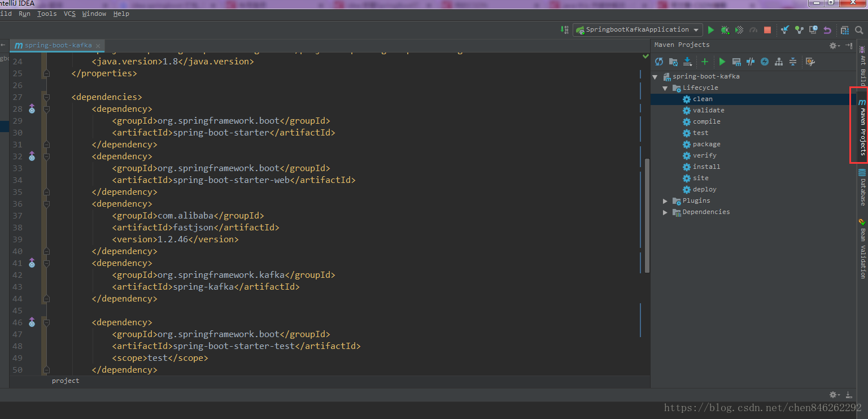Expand the Dependencies node
This screenshot has height=419, width=868.
(x=665, y=212)
